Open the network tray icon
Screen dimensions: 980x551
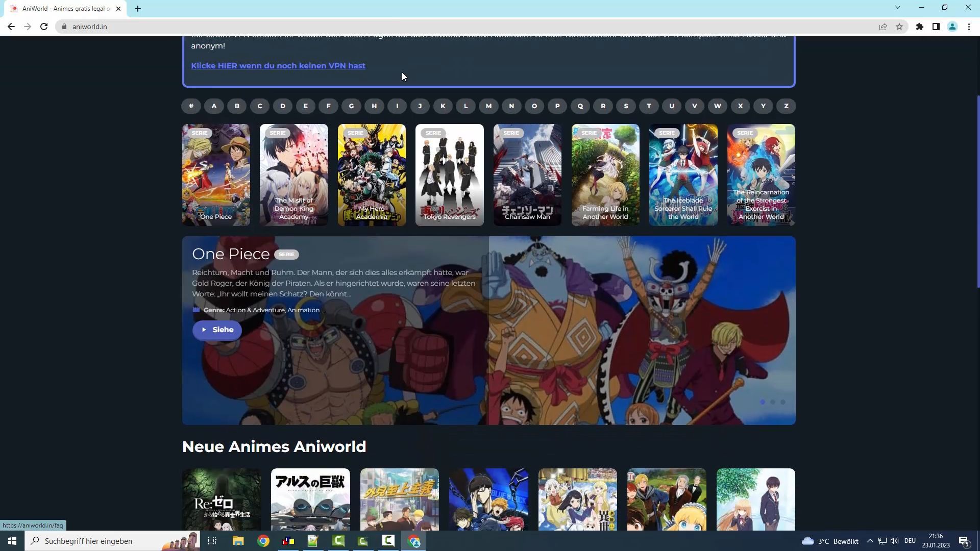click(x=883, y=541)
